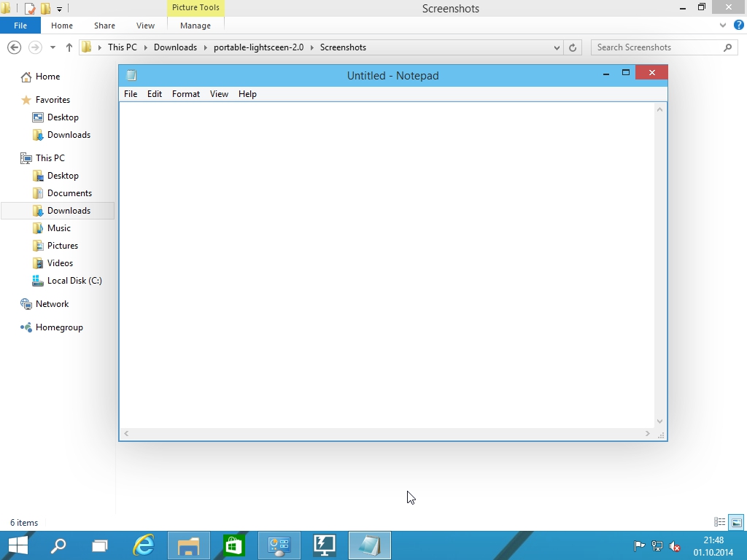The image size is (747, 560).
Task: Click the Properties icon in quick access toolbar
Action: (x=30, y=9)
